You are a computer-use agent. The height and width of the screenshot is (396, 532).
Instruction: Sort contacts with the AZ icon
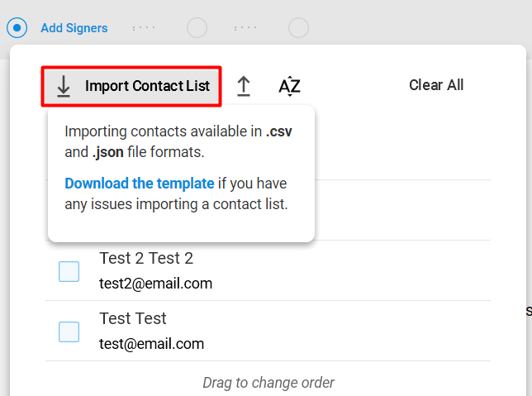click(x=289, y=86)
